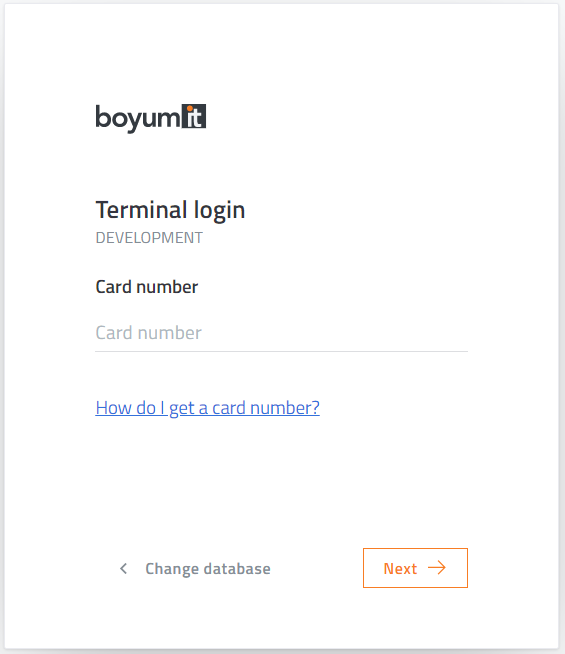The height and width of the screenshot is (654, 565).
Task: Select the Terminal login heading
Action: [170, 210]
